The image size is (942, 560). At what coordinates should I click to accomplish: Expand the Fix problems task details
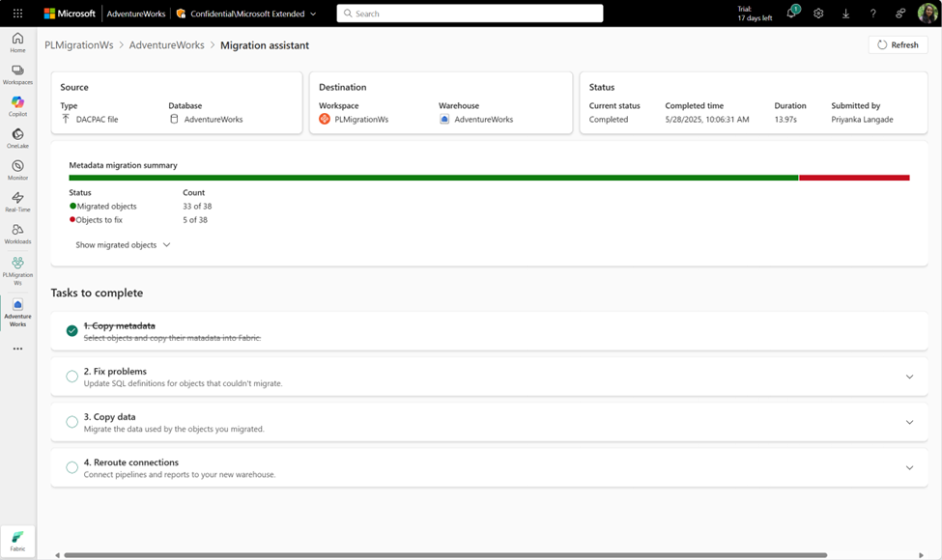click(x=909, y=376)
